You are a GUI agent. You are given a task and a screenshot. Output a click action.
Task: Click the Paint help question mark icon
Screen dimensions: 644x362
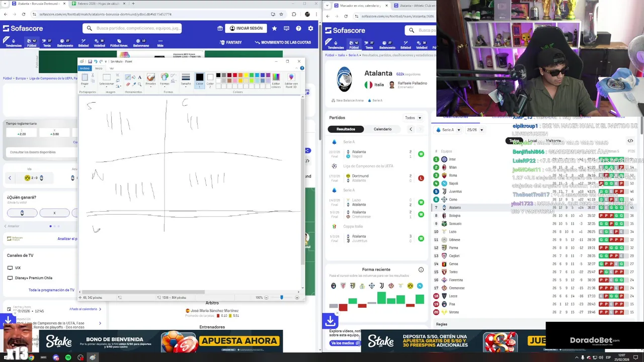click(x=301, y=68)
